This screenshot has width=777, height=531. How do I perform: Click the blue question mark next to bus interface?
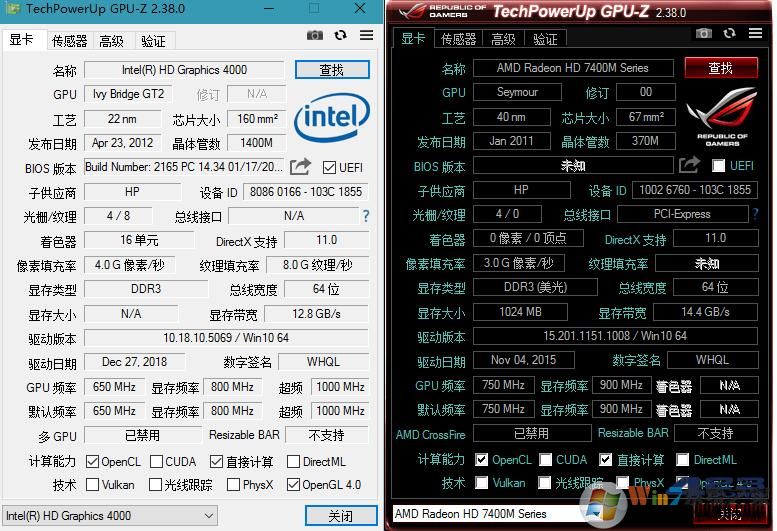pyautogui.click(x=366, y=216)
